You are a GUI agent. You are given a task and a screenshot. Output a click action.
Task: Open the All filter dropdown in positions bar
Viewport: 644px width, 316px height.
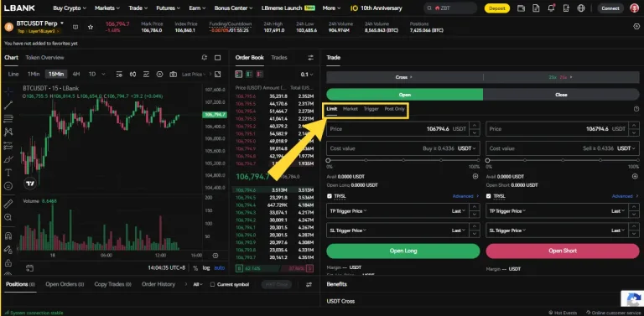pyautogui.click(x=198, y=284)
